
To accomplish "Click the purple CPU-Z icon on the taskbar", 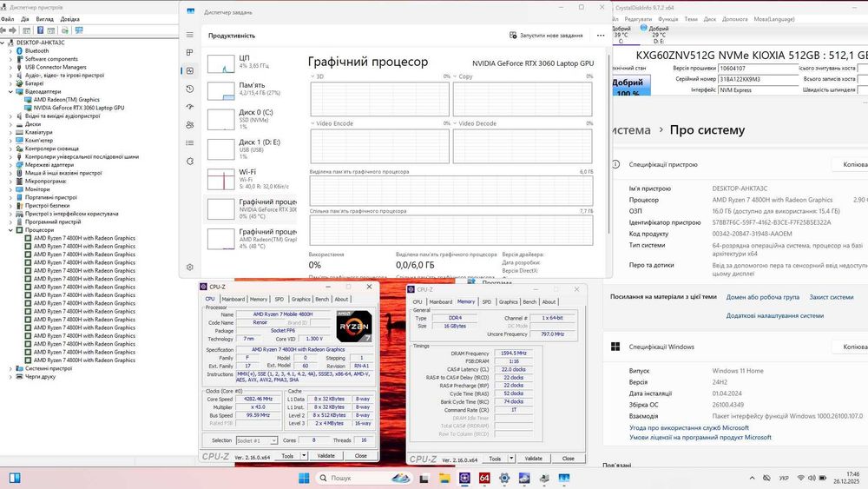I will [x=464, y=478].
